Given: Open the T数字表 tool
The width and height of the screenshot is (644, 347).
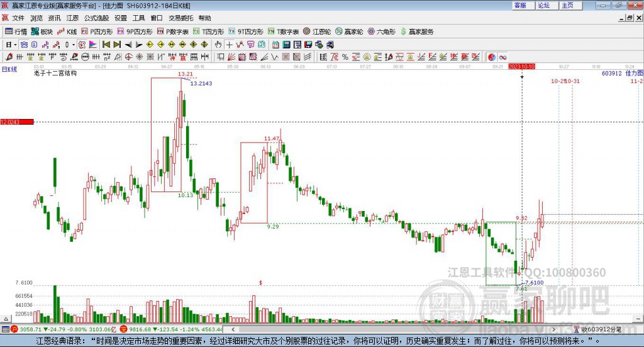Looking at the screenshot, I should click(x=284, y=31).
